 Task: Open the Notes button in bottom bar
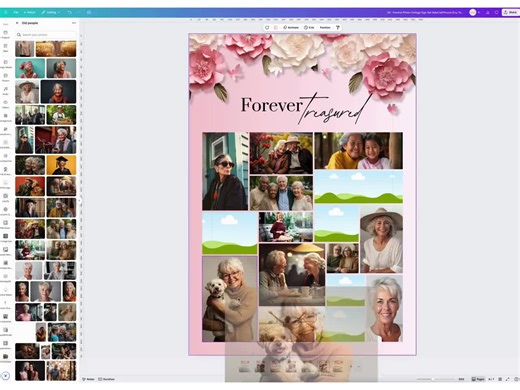(x=88, y=379)
